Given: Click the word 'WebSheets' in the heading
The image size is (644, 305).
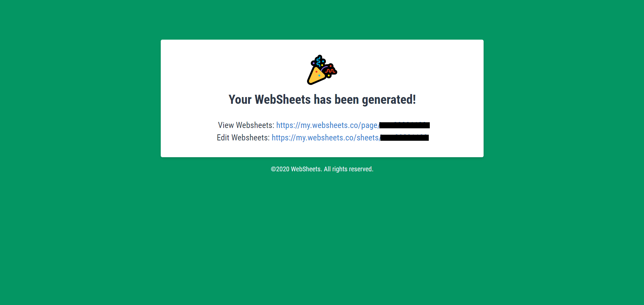Looking at the screenshot, I should click(283, 99).
